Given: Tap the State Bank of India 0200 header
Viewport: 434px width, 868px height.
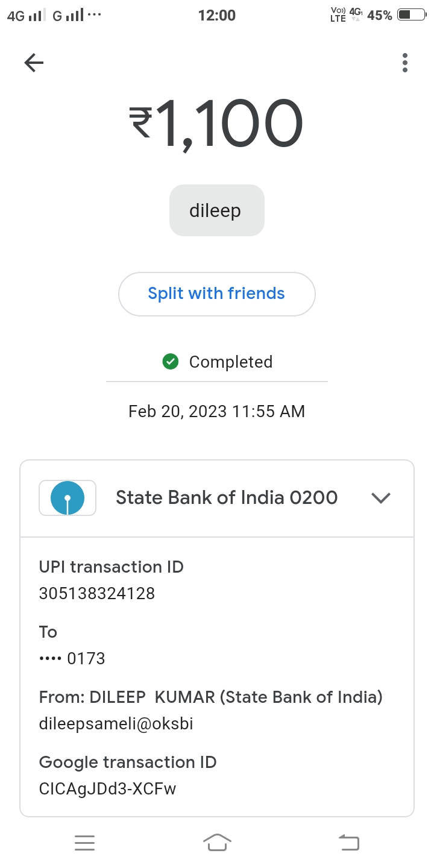Looking at the screenshot, I should (227, 498).
